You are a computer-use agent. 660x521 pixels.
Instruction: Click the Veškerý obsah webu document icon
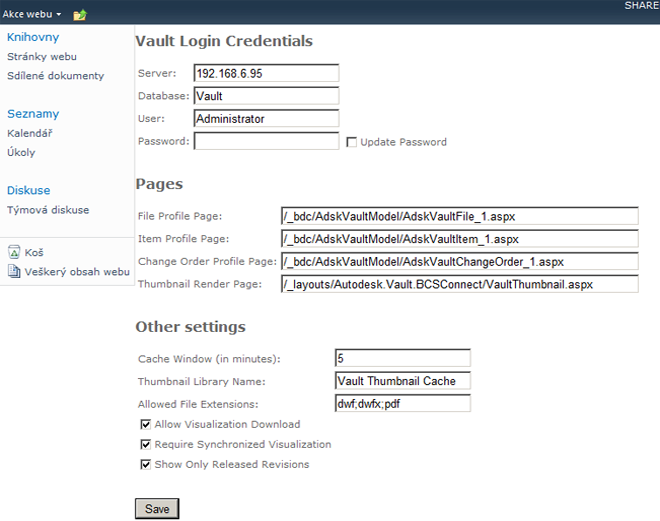14,271
